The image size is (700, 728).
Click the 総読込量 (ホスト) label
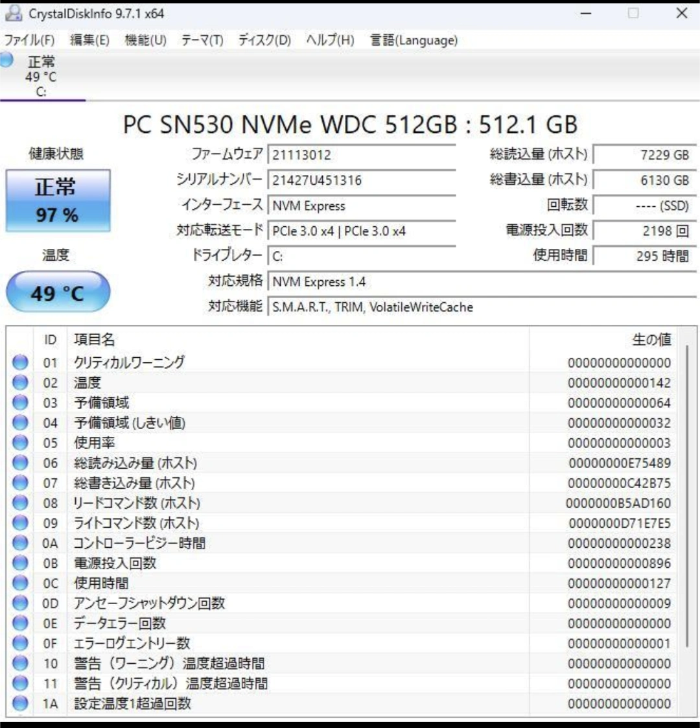coord(539,154)
